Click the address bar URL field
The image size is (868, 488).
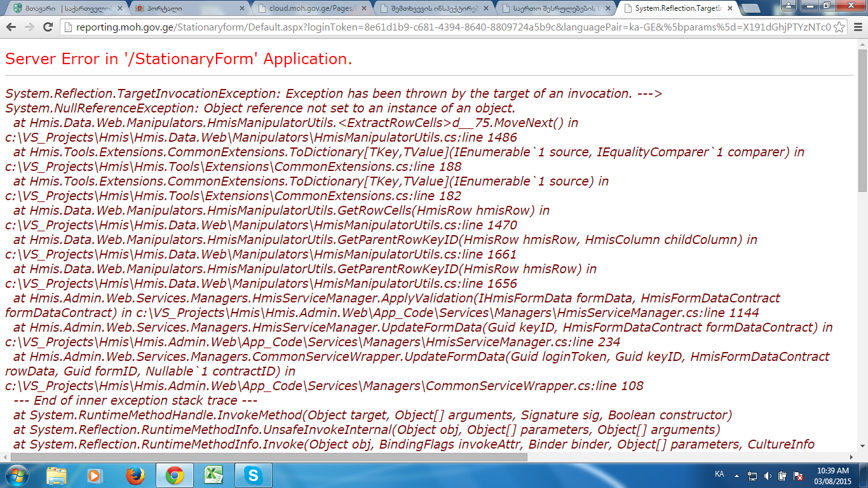tap(445, 27)
